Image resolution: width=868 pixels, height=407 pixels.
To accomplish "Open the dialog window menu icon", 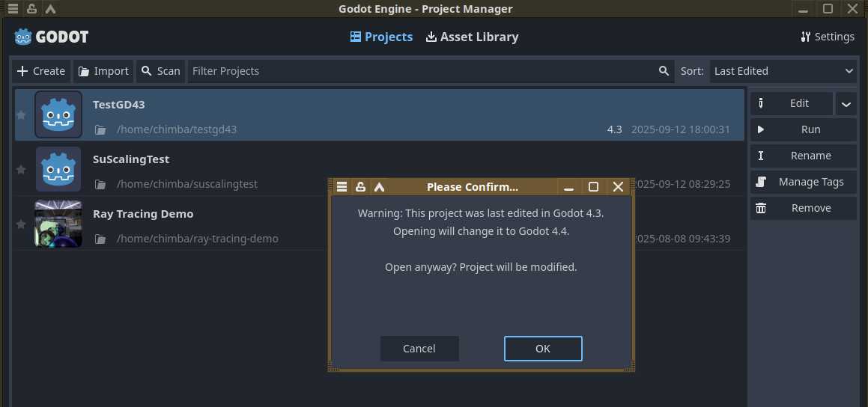I will tap(342, 187).
